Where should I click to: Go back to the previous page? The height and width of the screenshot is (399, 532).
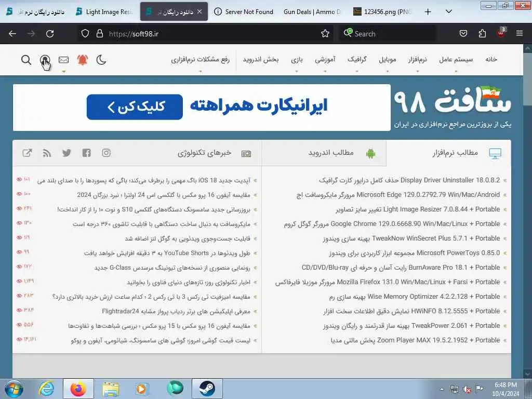click(x=12, y=34)
